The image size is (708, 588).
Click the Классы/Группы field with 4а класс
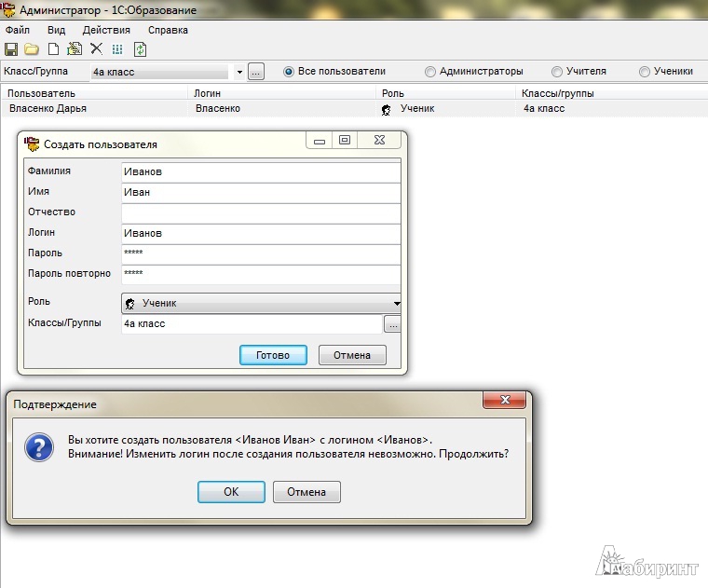pos(252,324)
